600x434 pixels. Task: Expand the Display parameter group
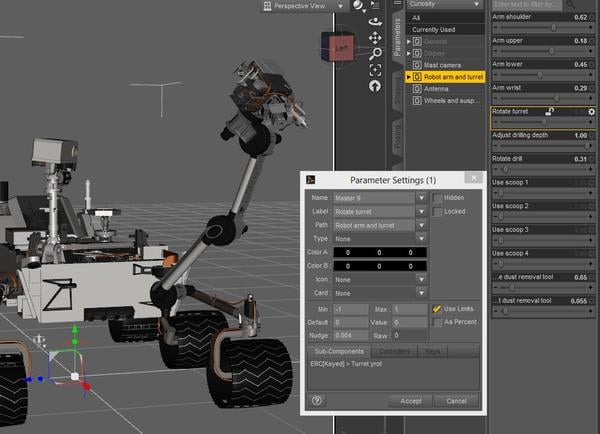pos(409,53)
